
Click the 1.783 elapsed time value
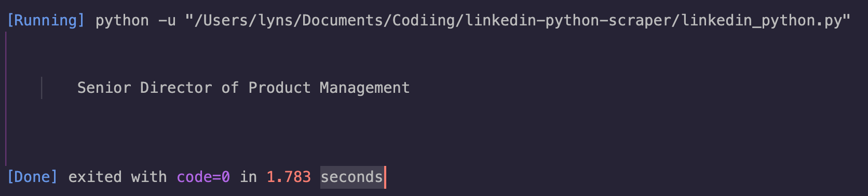289,177
